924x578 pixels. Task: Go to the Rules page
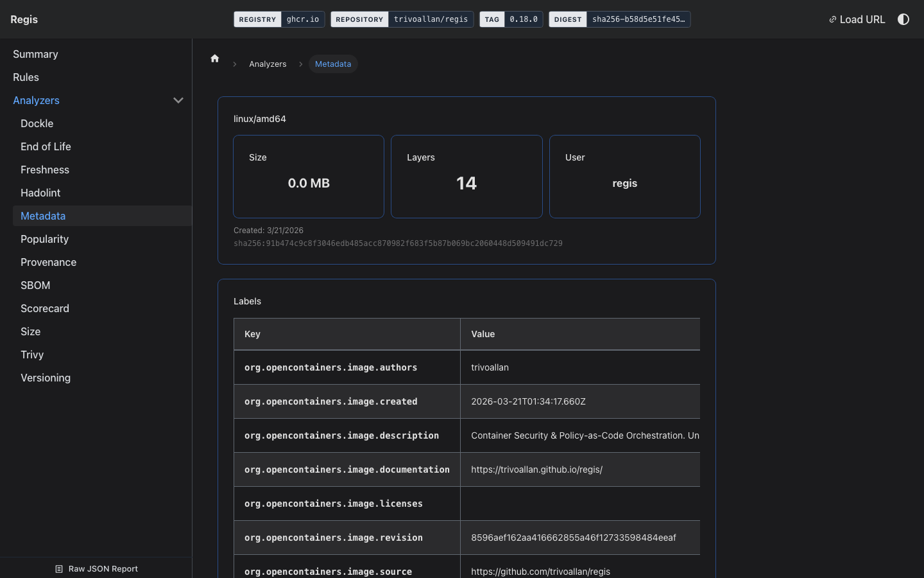pyautogui.click(x=26, y=77)
